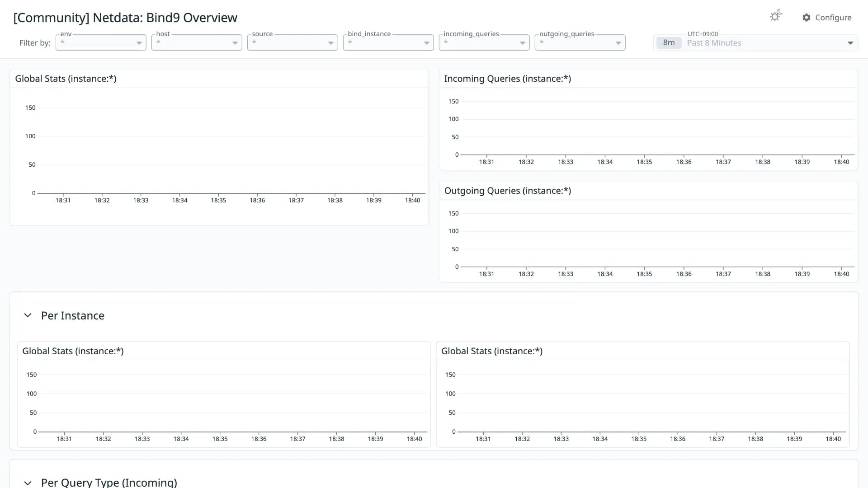Collapse the Per Instance section chevron
Screen dimensions: 868x488
(28, 315)
